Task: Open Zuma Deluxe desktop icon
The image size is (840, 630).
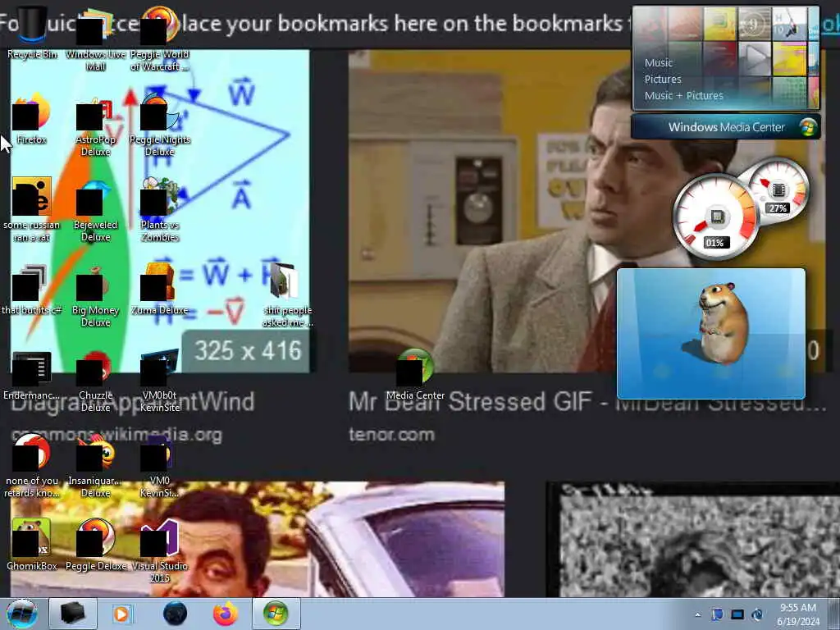Action: [x=160, y=290]
